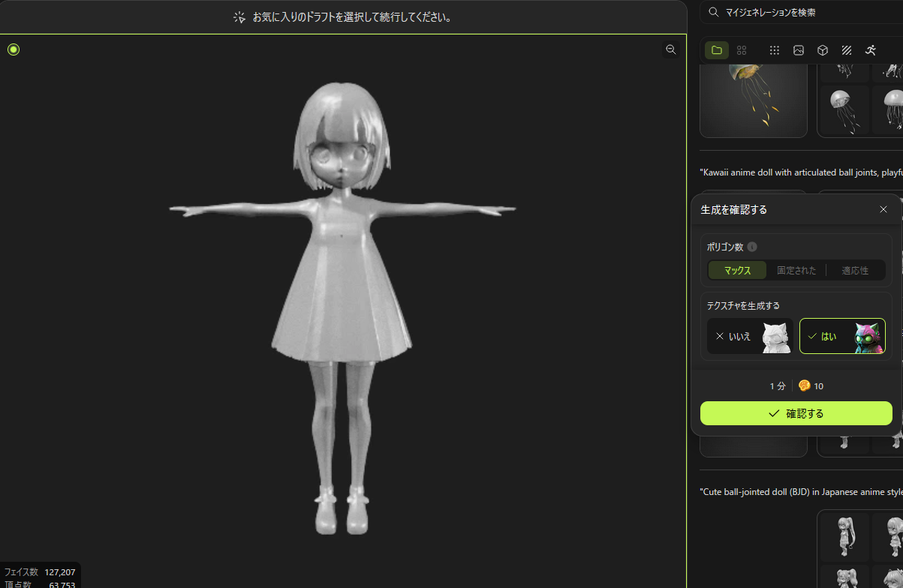Close the 生成を確認する dialog
The image size is (903, 588).
click(883, 209)
